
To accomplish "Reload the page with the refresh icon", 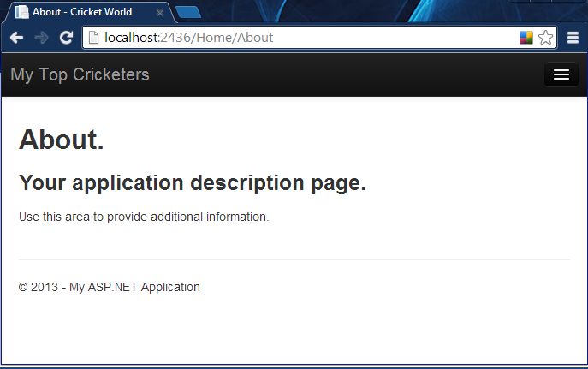I will point(67,37).
